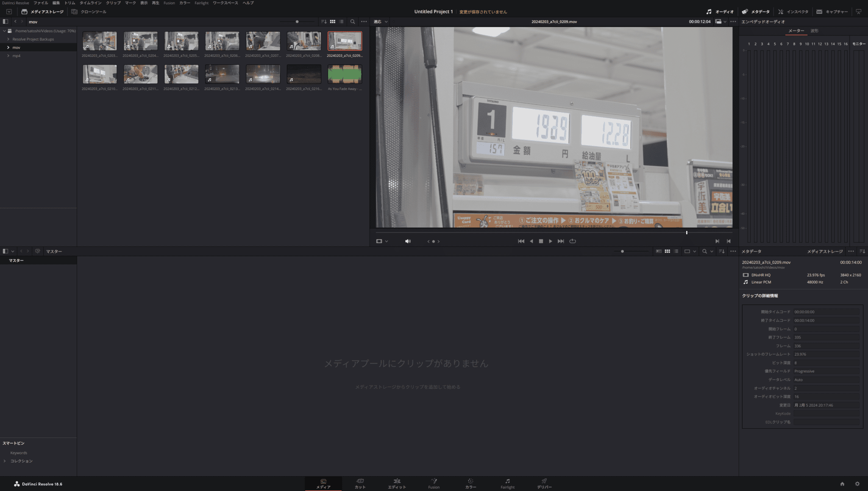Mute the viewer audio
This screenshot has height=491, width=868.
tap(407, 241)
